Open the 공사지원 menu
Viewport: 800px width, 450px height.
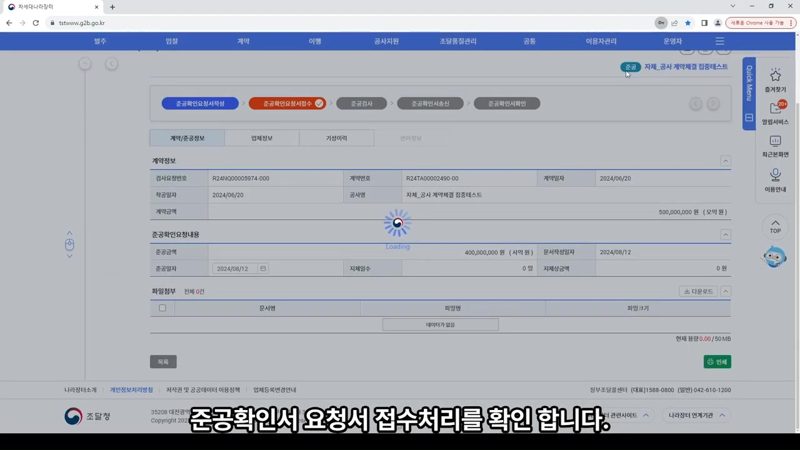(x=386, y=41)
